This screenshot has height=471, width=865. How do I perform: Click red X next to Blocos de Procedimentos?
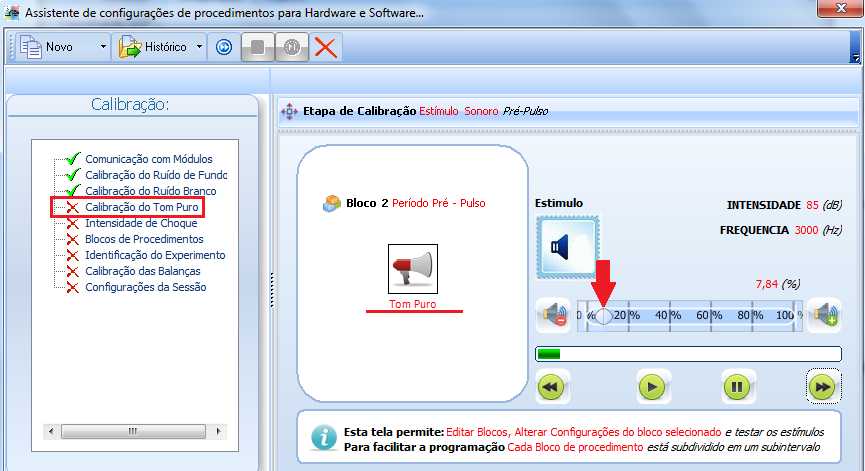[x=72, y=239]
